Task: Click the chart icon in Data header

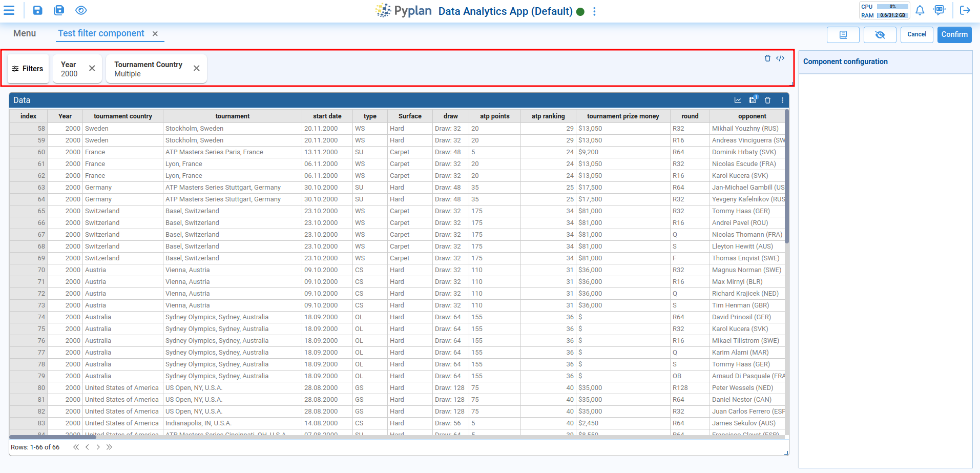Action: tap(738, 100)
